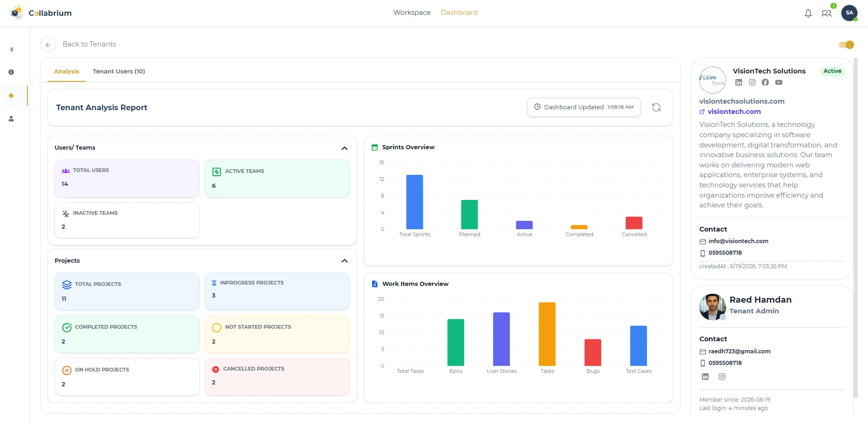
Task: Open the team members icon in header
Action: [x=826, y=13]
